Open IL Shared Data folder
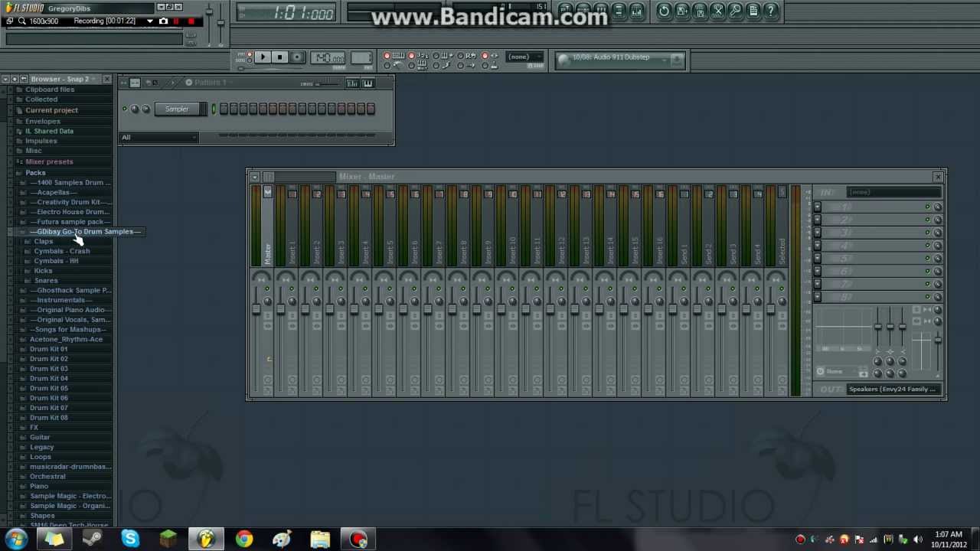The width and height of the screenshot is (980, 551). coord(49,131)
